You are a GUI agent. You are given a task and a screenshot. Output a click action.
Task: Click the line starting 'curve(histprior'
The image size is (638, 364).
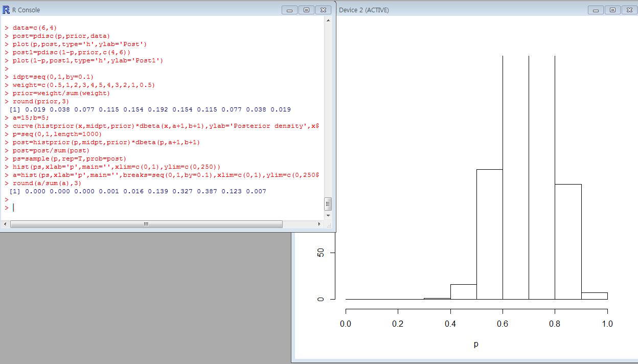166,126
